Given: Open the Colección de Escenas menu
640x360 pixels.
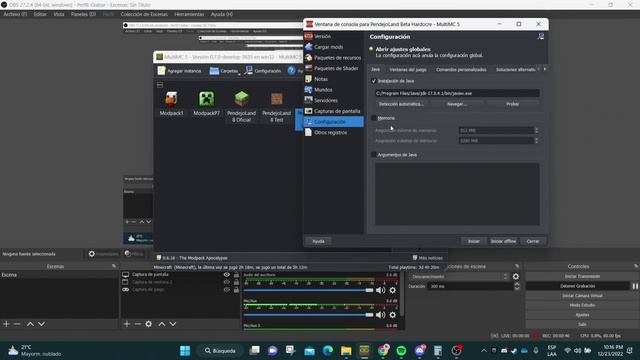Looking at the screenshot, I should pos(144,14).
